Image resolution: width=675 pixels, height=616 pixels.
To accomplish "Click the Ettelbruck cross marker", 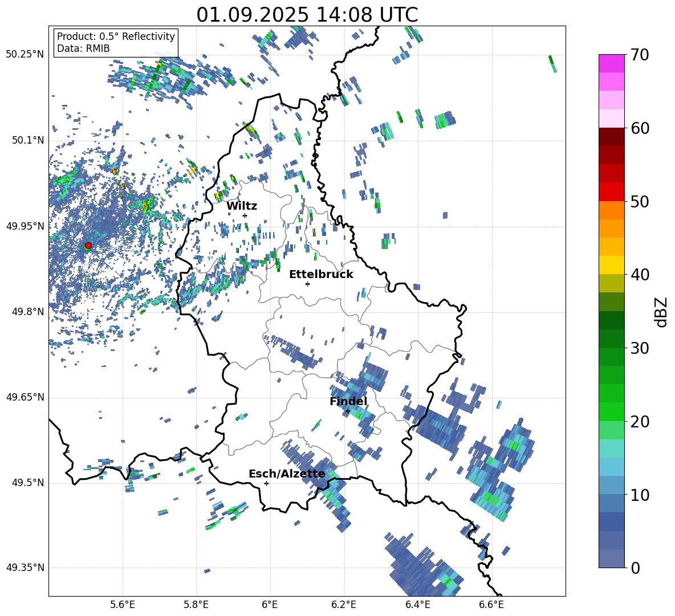I will [307, 284].
